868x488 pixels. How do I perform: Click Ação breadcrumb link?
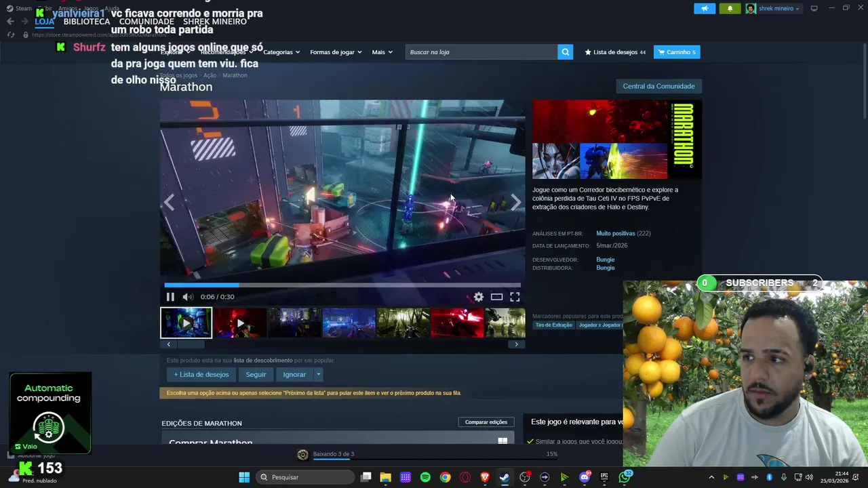point(210,75)
